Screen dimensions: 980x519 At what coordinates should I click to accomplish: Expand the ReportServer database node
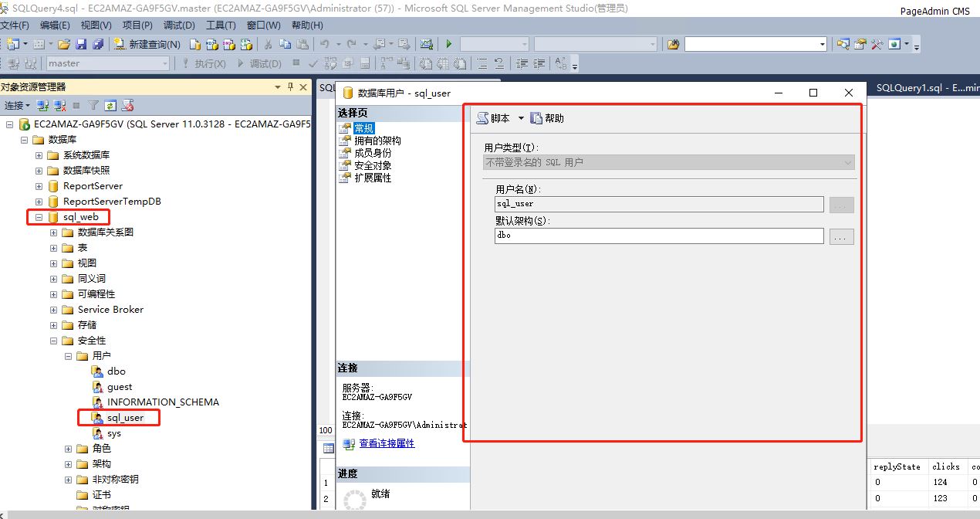39,186
